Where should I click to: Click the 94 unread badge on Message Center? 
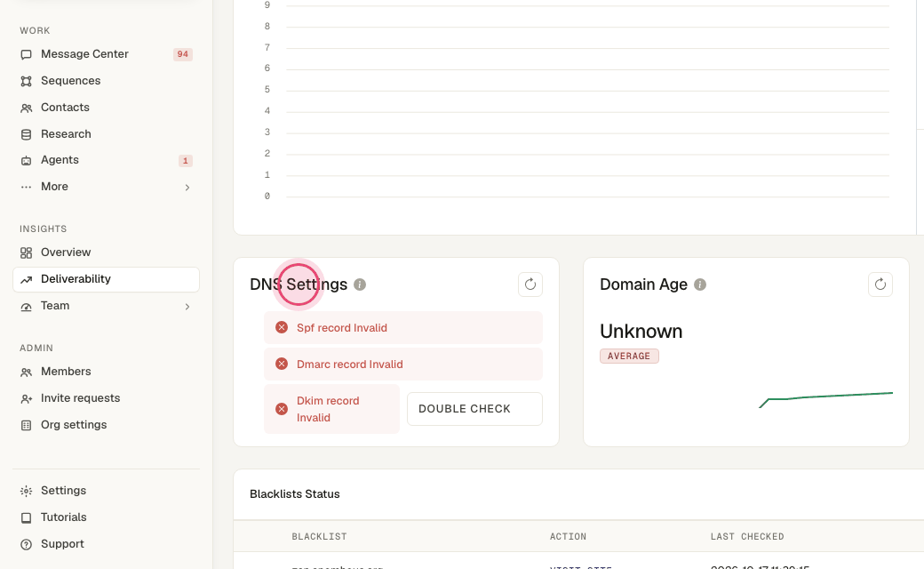click(x=183, y=54)
